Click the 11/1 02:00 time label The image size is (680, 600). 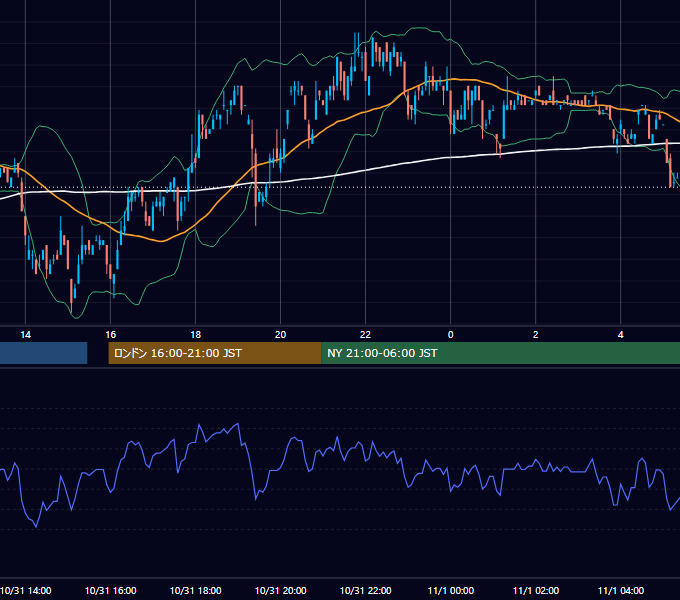point(536,590)
